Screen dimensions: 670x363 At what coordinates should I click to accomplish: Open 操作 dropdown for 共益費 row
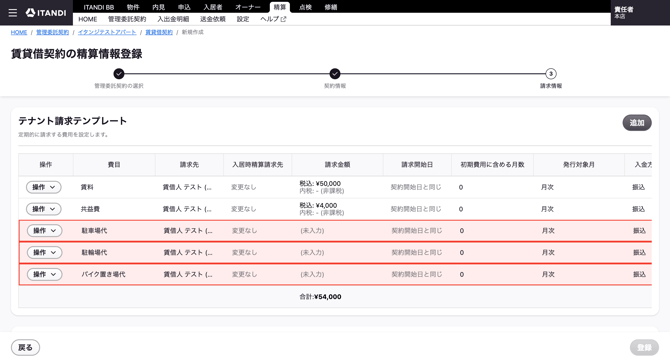coord(44,209)
